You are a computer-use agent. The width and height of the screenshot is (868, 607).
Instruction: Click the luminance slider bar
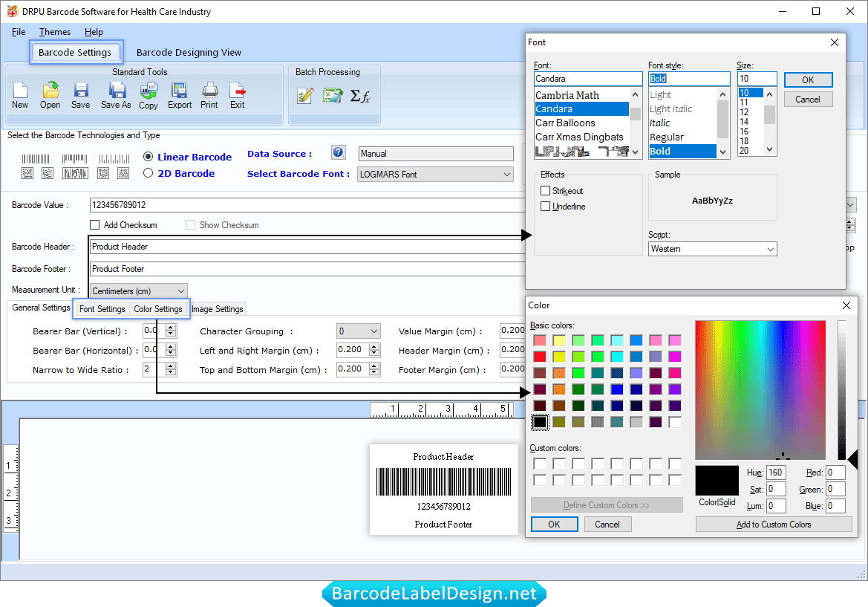click(x=842, y=390)
